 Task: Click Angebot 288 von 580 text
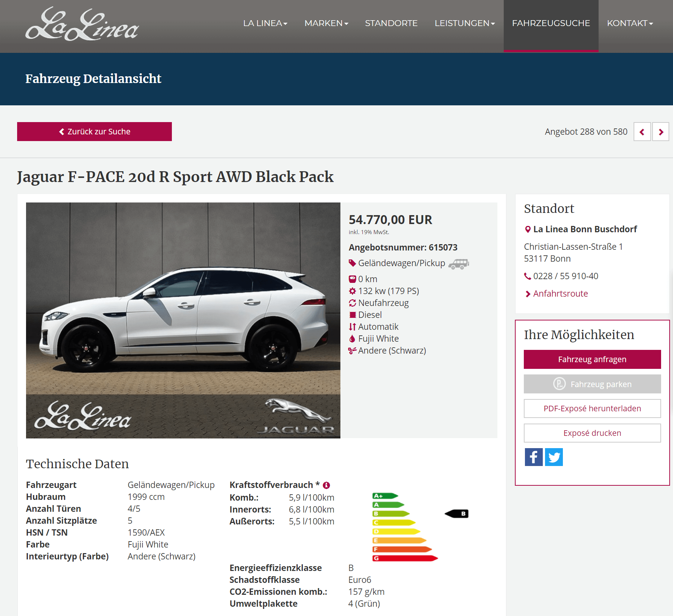point(586,132)
